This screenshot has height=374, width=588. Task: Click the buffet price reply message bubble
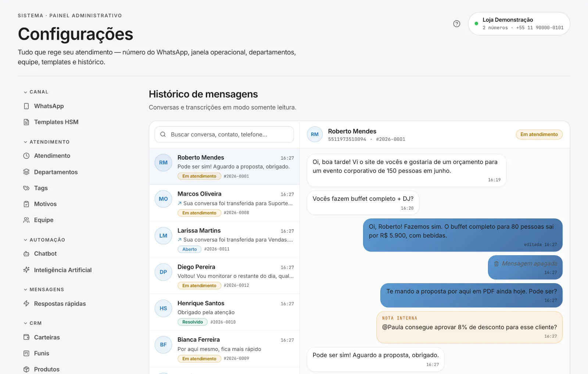coord(463,235)
